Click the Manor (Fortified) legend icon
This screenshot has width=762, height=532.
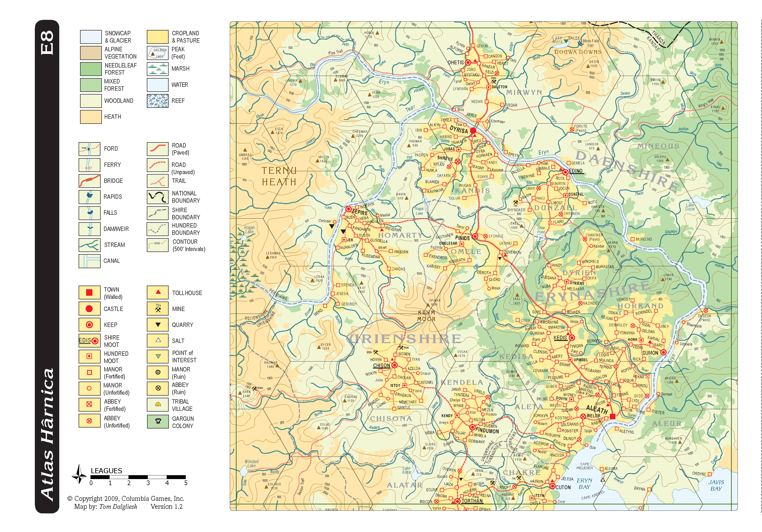click(89, 372)
